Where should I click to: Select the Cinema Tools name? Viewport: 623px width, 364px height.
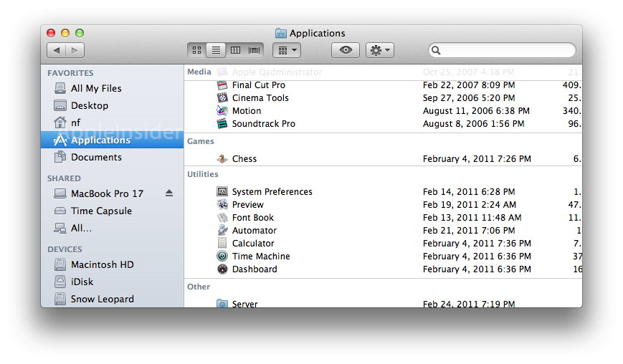pos(260,97)
